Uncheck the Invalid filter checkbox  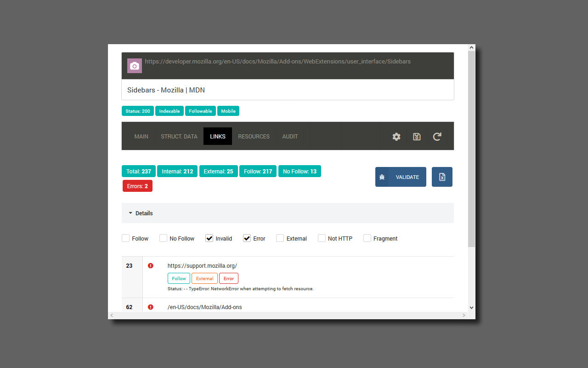(209, 238)
